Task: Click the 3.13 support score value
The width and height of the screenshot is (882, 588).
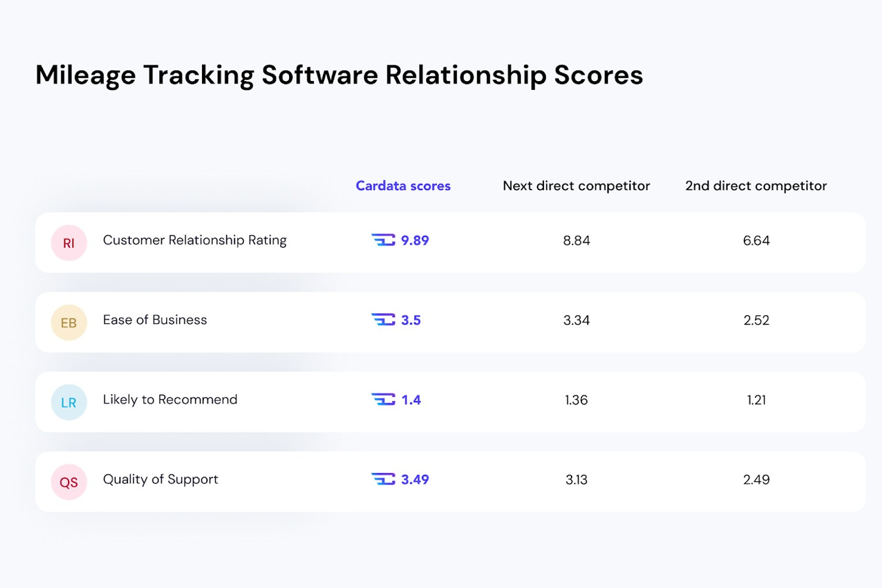Action: [576, 480]
